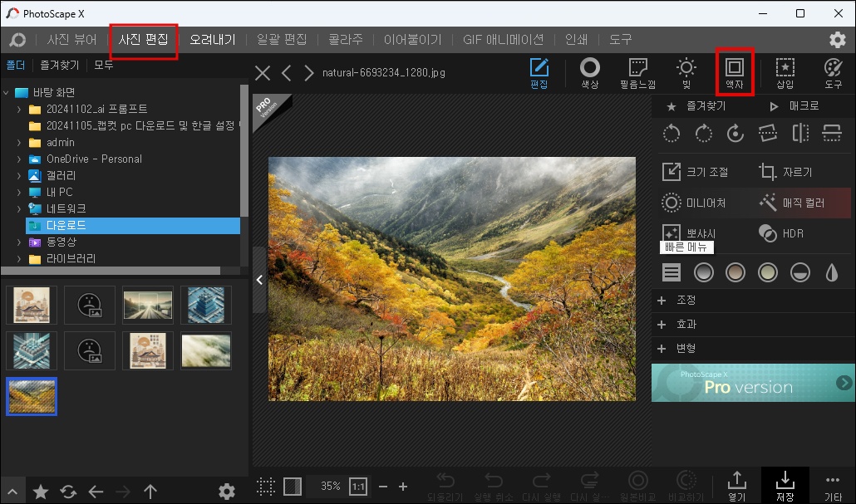Click the water drop blur icon

click(x=831, y=272)
